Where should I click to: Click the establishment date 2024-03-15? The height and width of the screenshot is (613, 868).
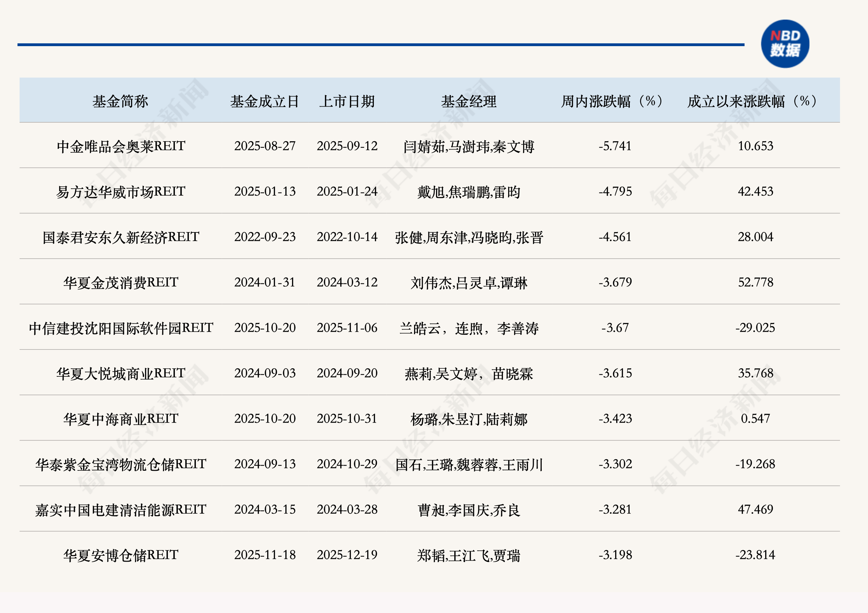(265, 509)
